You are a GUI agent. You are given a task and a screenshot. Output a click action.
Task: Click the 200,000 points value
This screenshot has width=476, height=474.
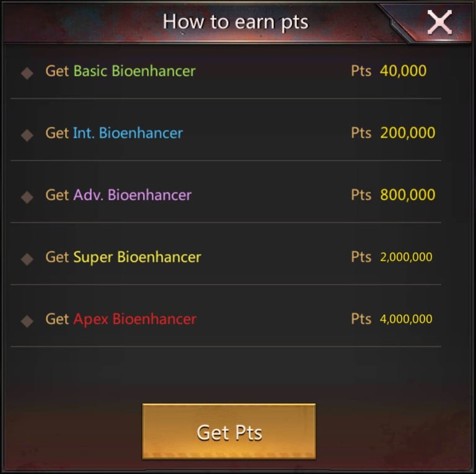click(408, 133)
